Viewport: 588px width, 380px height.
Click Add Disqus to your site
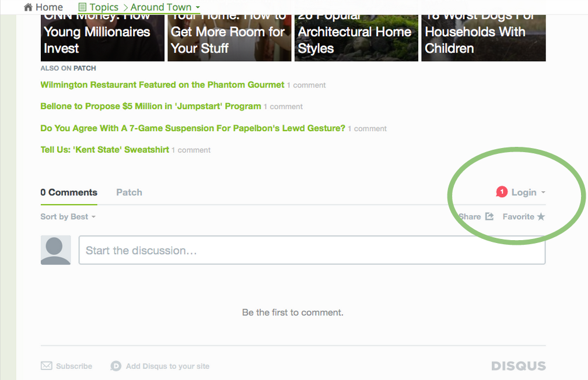pos(167,366)
